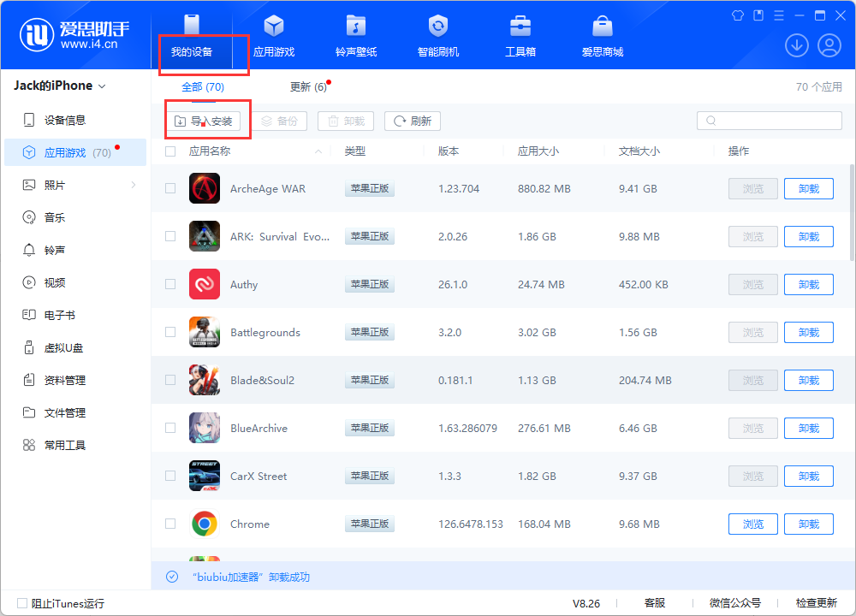Click the red Authy app icon

[205, 284]
